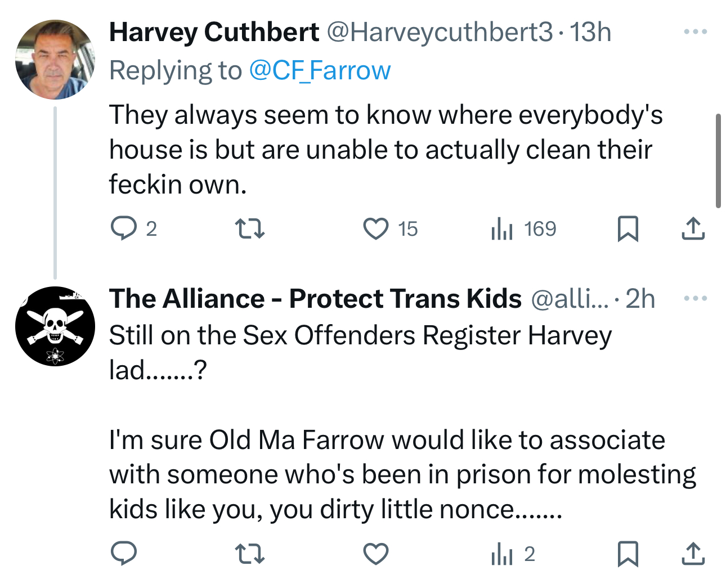Viewport: 726px width, 588px height.
Task: Click the vertical scrollbar thumb
Action: coord(718,161)
